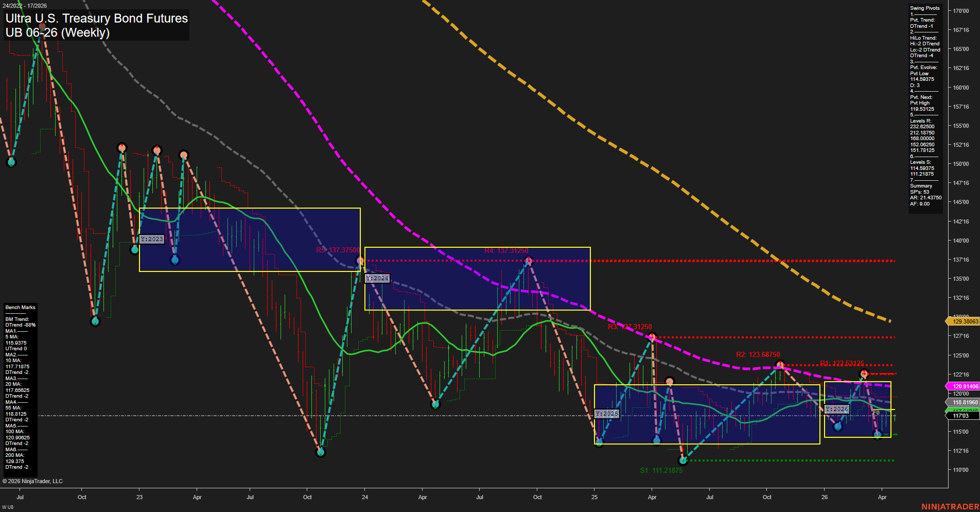Image resolution: width=980 pixels, height=512 pixels.
Task: Click the Bench Marks panel header
Action: pyautogui.click(x=20, y=306)
